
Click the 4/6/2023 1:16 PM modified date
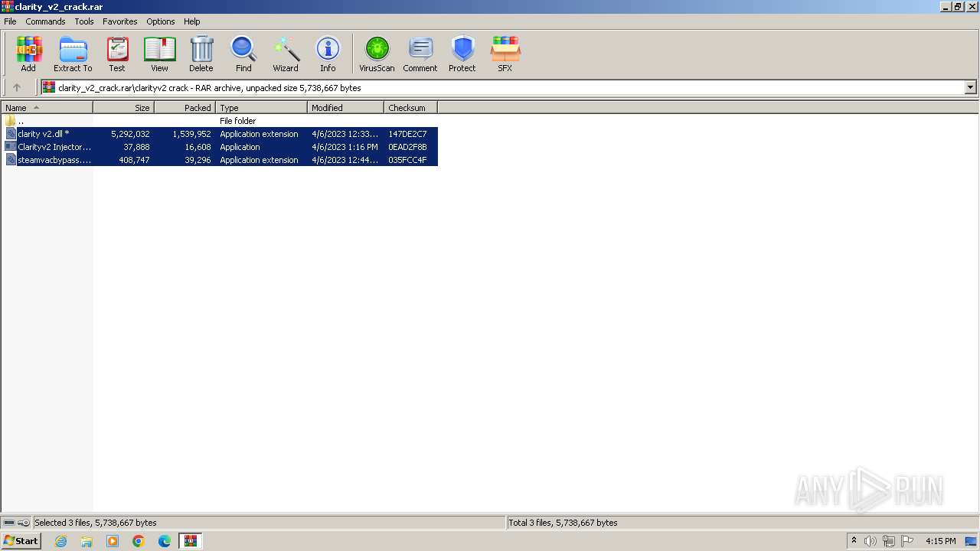tap(345, 147)
